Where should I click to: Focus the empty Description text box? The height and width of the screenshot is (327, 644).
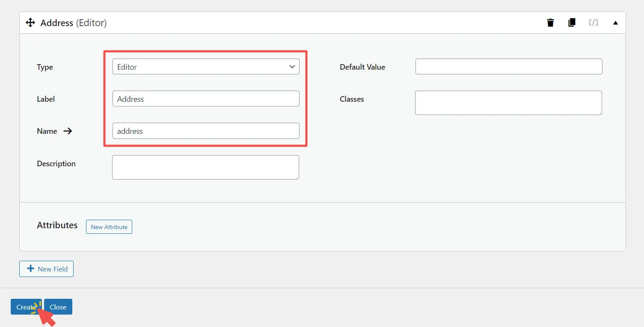click(x=205, y=167)
